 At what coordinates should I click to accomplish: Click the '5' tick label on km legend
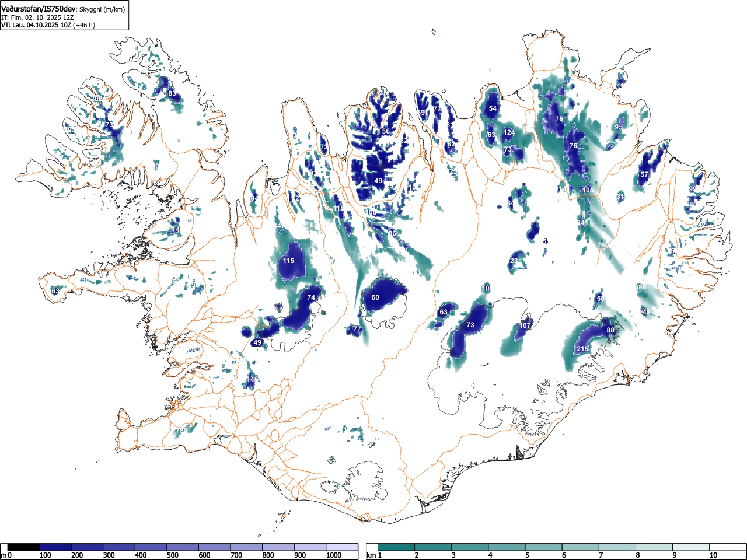coord(527,555)
